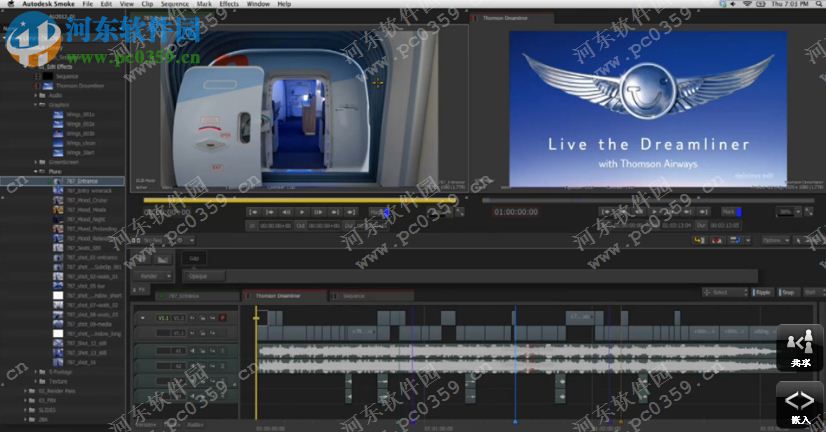Image resolution: width=826 pixels, height=432 pixels.
Task: Switch to 787_Entrance timeline tab
Action: click(196, 296)
